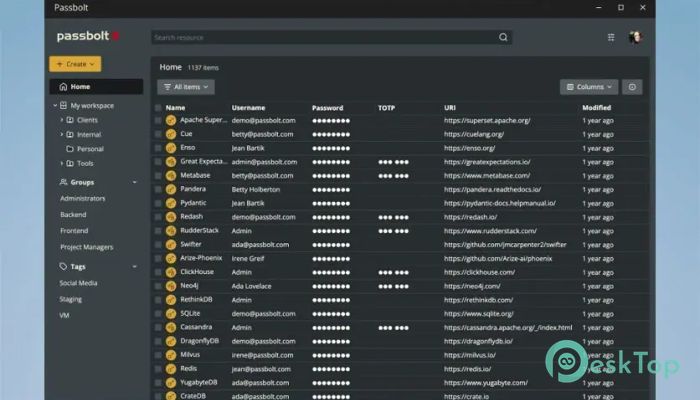Filter by Social Media tag
This screenshot has width=700, height=400.
click(79, 283)
